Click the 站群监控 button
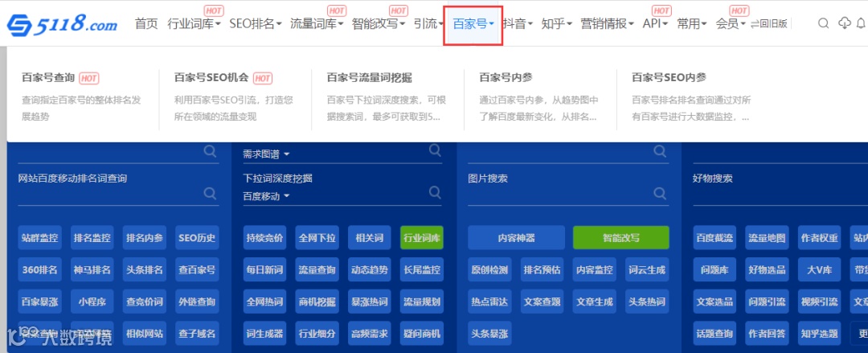The image size is (868, 353). point(39,238)
